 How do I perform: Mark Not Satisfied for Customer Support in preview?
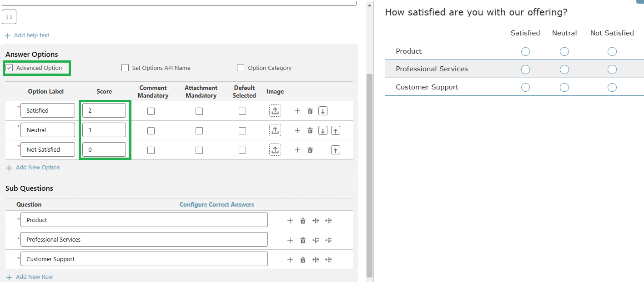click(612, 87)
